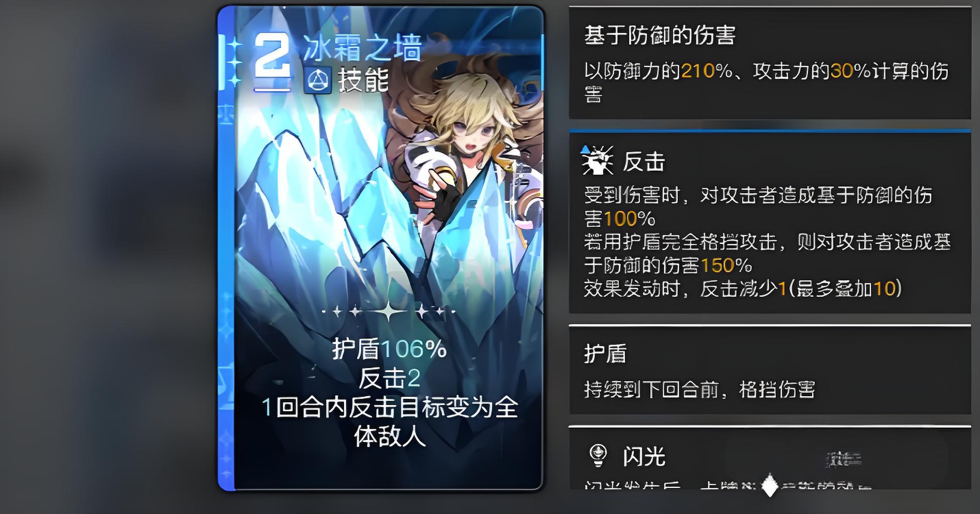Click the sparkle divider on the card
Viewport: 980px width, 514px height.
[x=389, y=312]
